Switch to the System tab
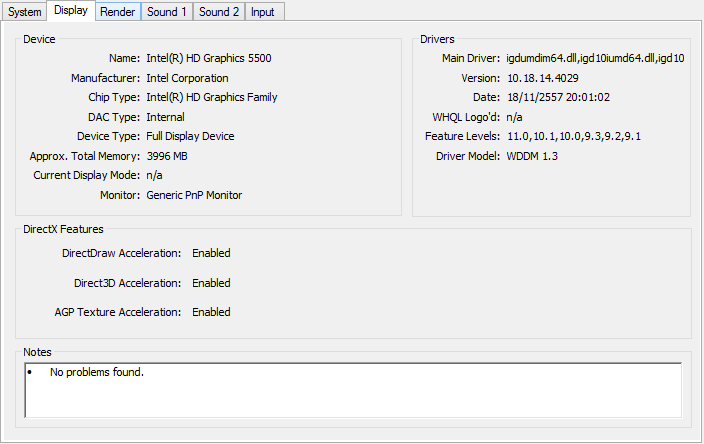The width and height of the screenshot is (704, 444). coord(25,12)
